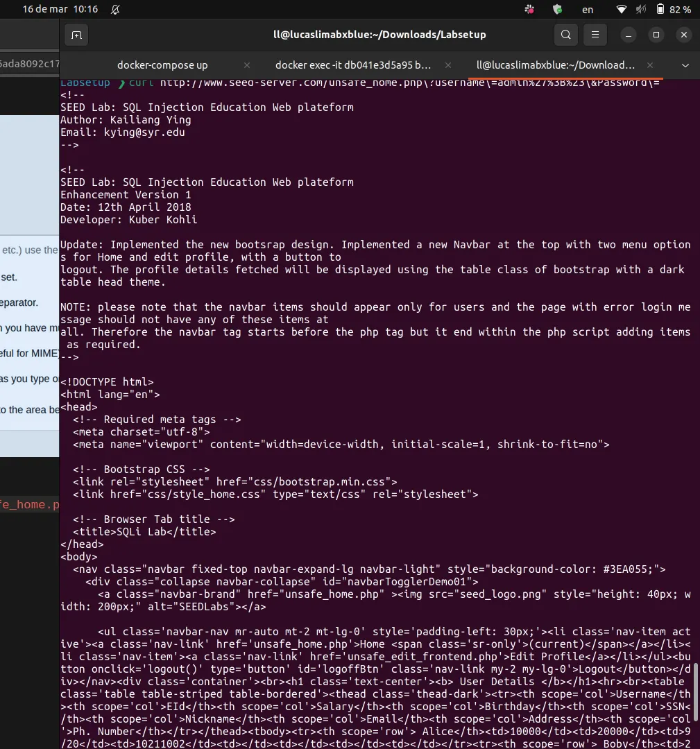Click the muted notifications bell icon
The image size is (700, 749).
click(115, 10)
